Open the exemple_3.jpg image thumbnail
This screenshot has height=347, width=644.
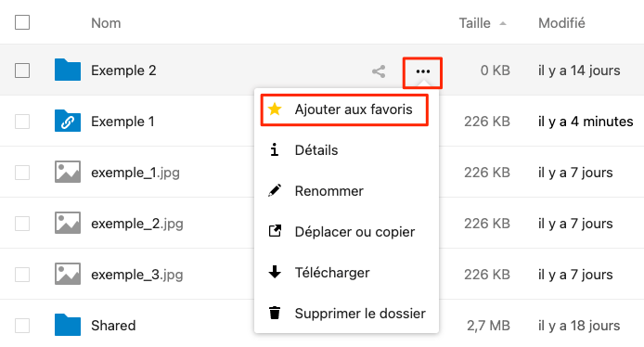(68, 274)
